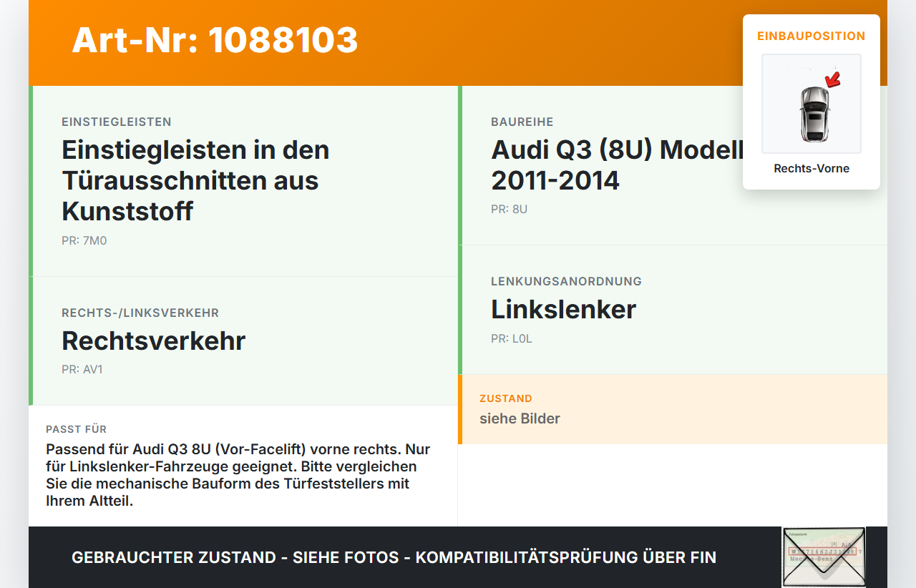Select the Audi Q3 (8U) model title
The height and width of the screenshot is (588, 916).
[x=617, y=165]
